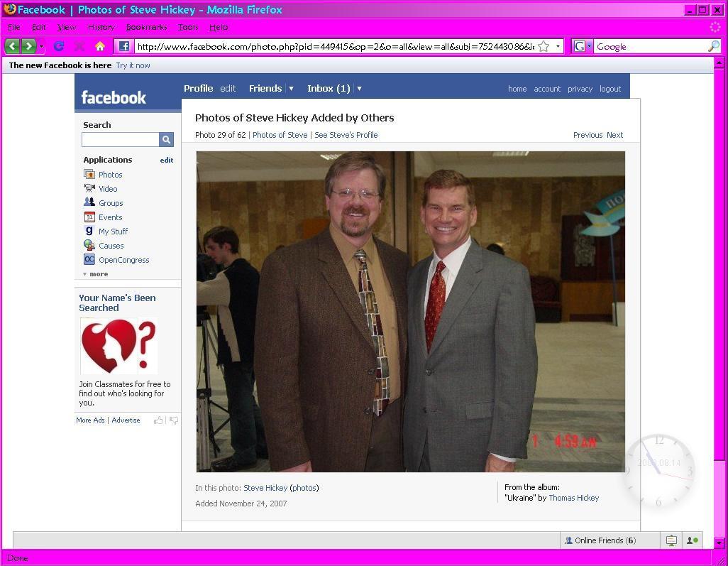Screen dimensions: 728x566
Task: Click the logout link
Action: click(x=610, y=89)
